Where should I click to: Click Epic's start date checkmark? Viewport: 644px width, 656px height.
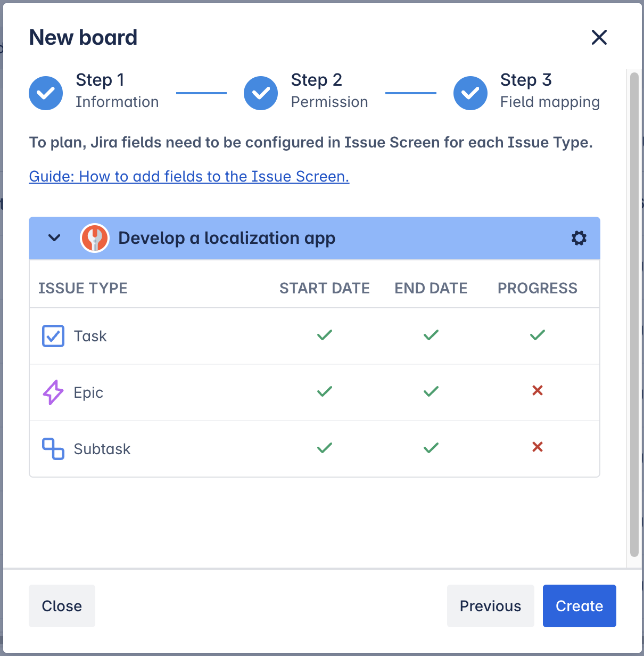point(325,391)
